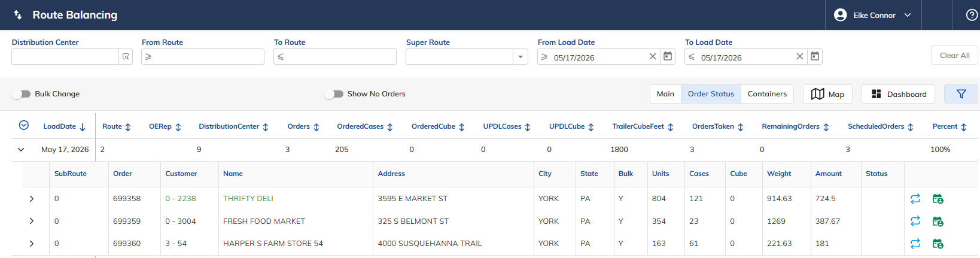This screenshot has height=258, width=980.
Task: Click swap route icon for HARPER S FARM STORE 54
Action: click(x=915, y=244)
